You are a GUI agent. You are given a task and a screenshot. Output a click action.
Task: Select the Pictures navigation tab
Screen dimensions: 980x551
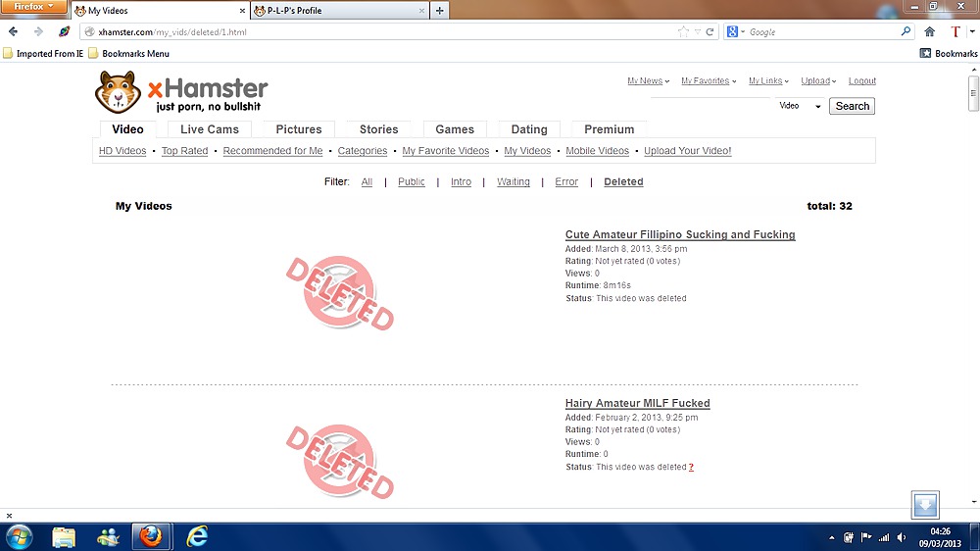[x=299, y=129]
